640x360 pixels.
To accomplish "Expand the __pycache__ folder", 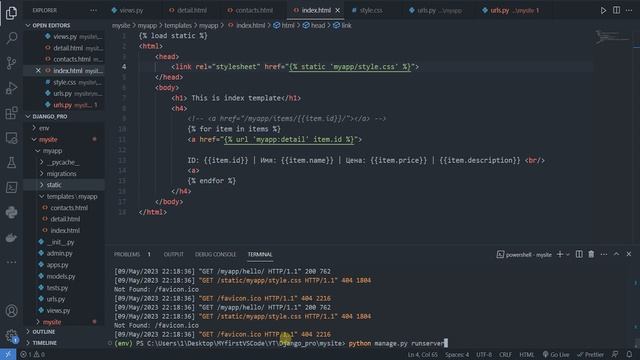I will point(63,162).
